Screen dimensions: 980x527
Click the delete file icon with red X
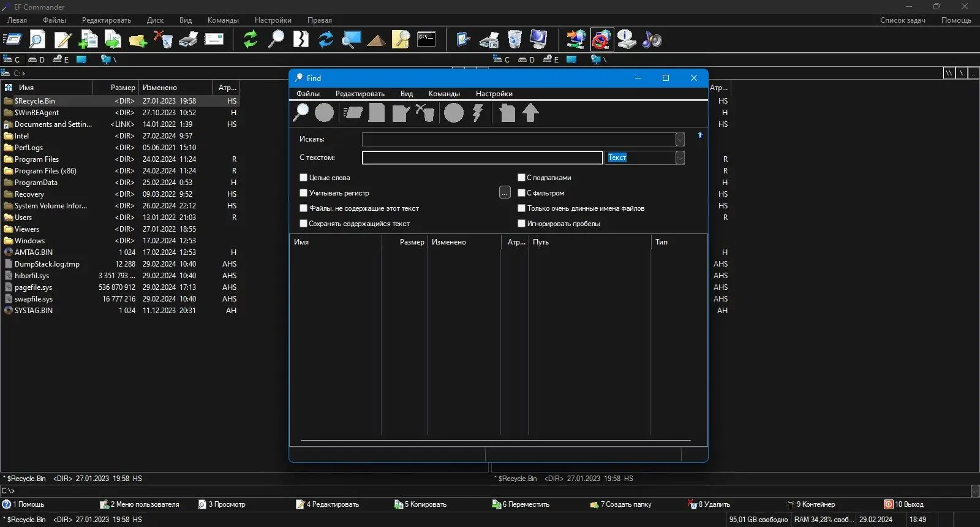[163, 39]
